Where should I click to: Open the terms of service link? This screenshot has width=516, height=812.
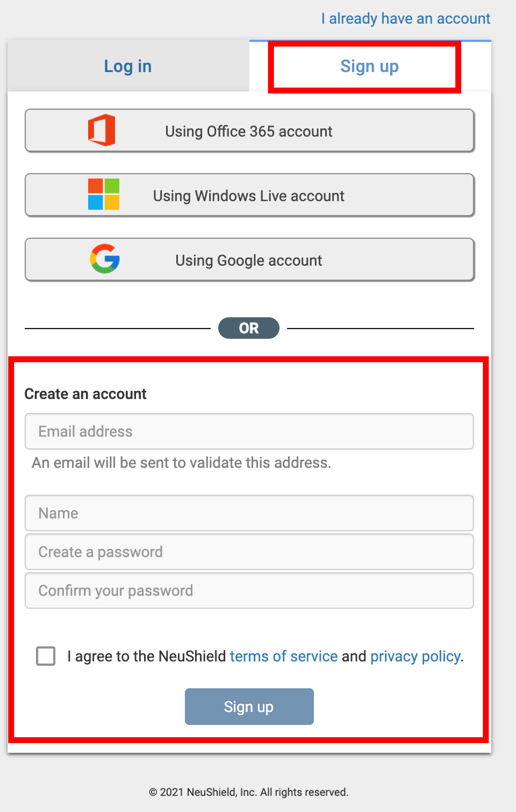pyautogui.click(x=284, y=656)
